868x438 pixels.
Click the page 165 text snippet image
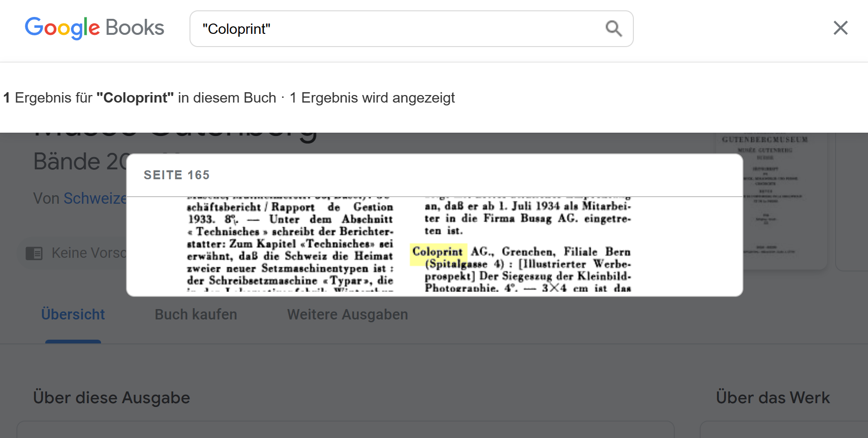click(408, 246)
